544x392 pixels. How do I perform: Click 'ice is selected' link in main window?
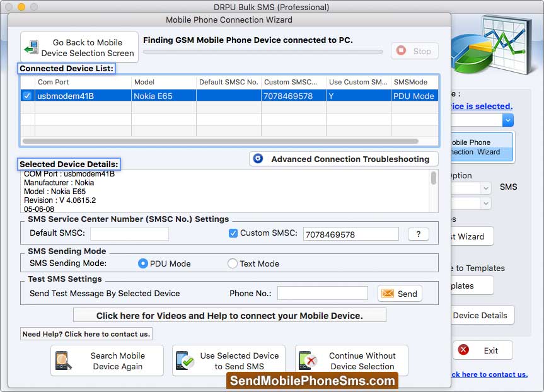tap(482, 106)
